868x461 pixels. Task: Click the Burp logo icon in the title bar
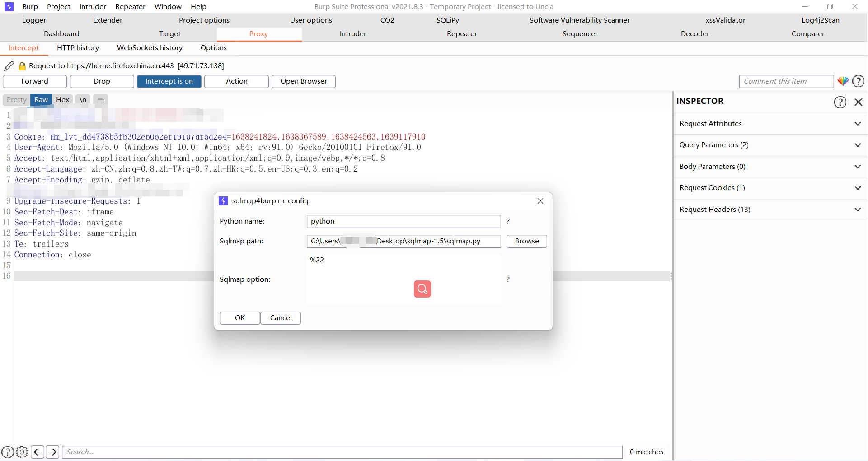coord(9,7)
